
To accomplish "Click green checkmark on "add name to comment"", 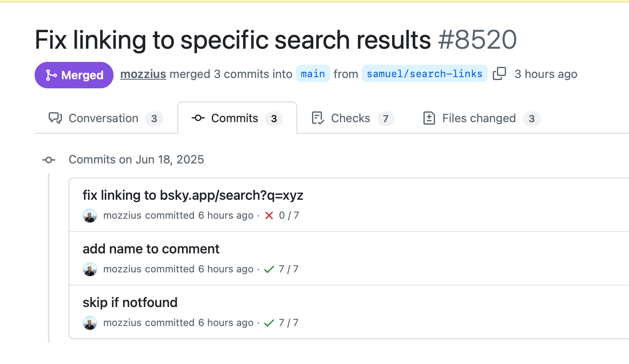I will [x=269, y=269].
